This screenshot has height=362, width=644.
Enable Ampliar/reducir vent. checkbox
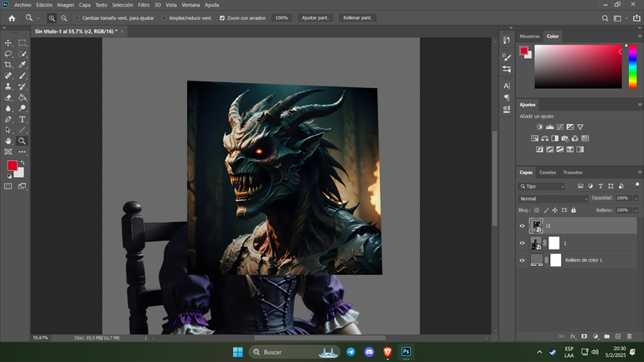click(x=164, y=18)
